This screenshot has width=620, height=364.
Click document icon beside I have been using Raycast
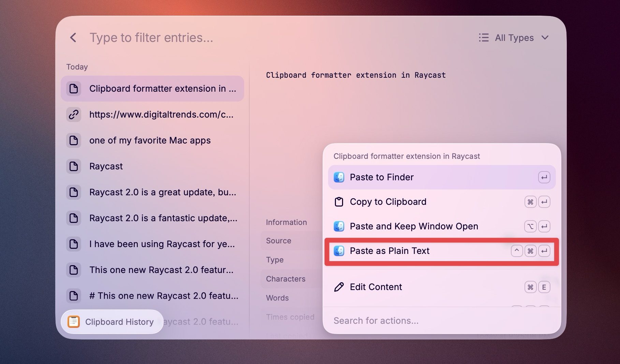74,244
